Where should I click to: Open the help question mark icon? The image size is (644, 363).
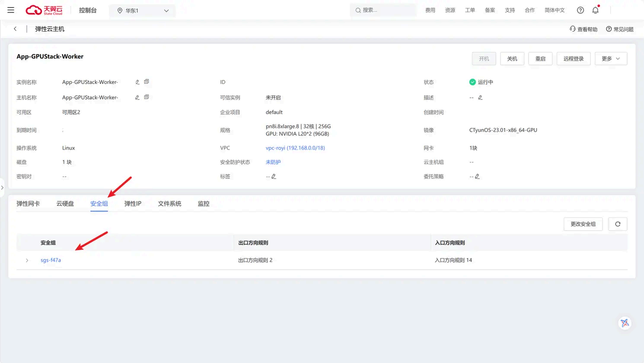[580, 10]
